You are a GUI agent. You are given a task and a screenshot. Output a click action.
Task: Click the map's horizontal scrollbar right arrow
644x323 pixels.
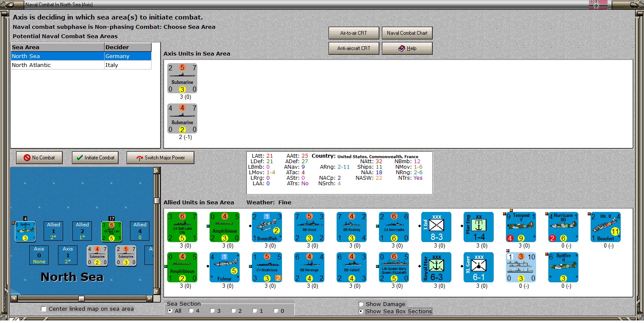click(x=150, y=298)
